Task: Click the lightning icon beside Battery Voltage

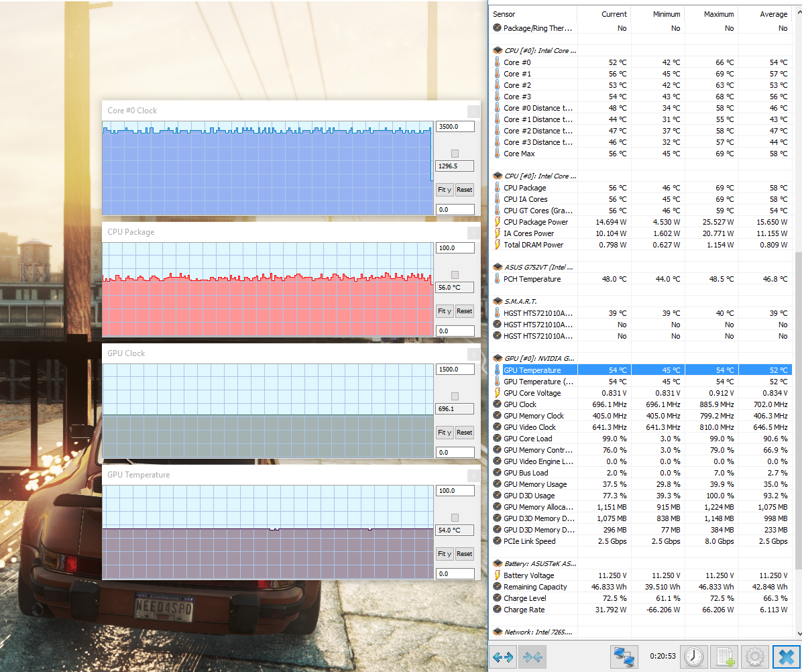Action: [x=497, y=575]
